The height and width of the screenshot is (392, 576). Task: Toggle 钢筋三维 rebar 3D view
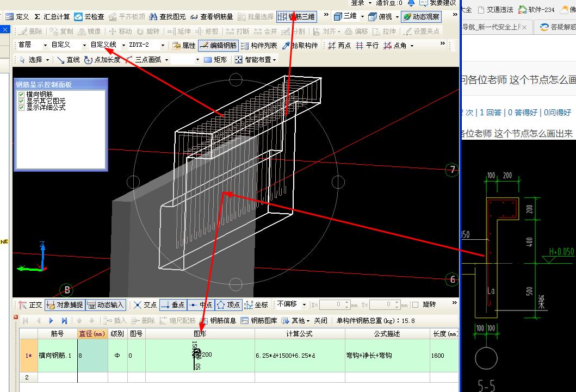point(296,17)
